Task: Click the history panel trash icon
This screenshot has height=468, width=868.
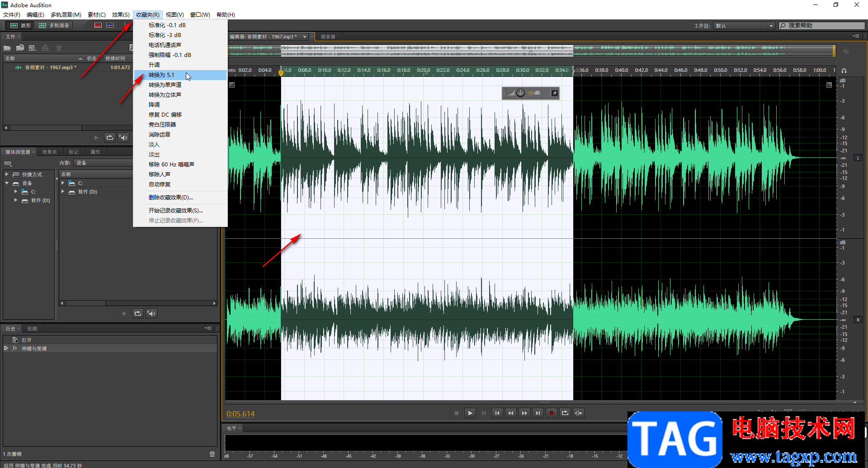Action: point(212,454)
